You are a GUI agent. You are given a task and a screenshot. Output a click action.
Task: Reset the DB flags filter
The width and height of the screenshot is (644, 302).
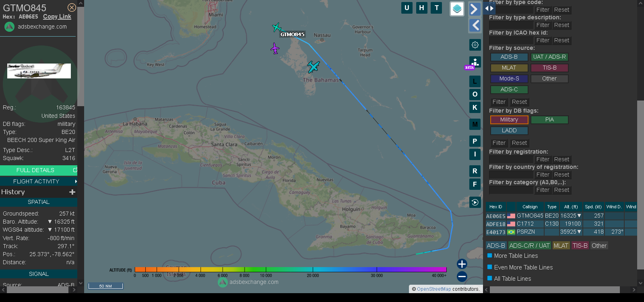tap(519, 143)
